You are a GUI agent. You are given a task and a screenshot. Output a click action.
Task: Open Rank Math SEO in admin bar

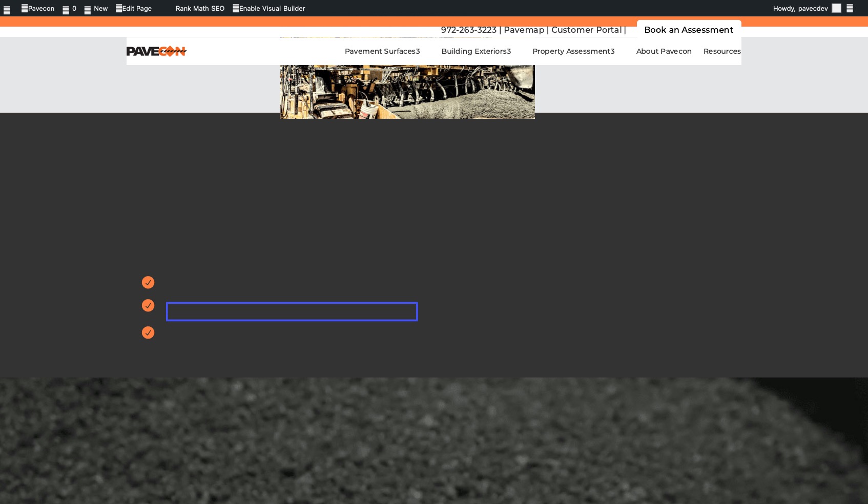point(200,9)
